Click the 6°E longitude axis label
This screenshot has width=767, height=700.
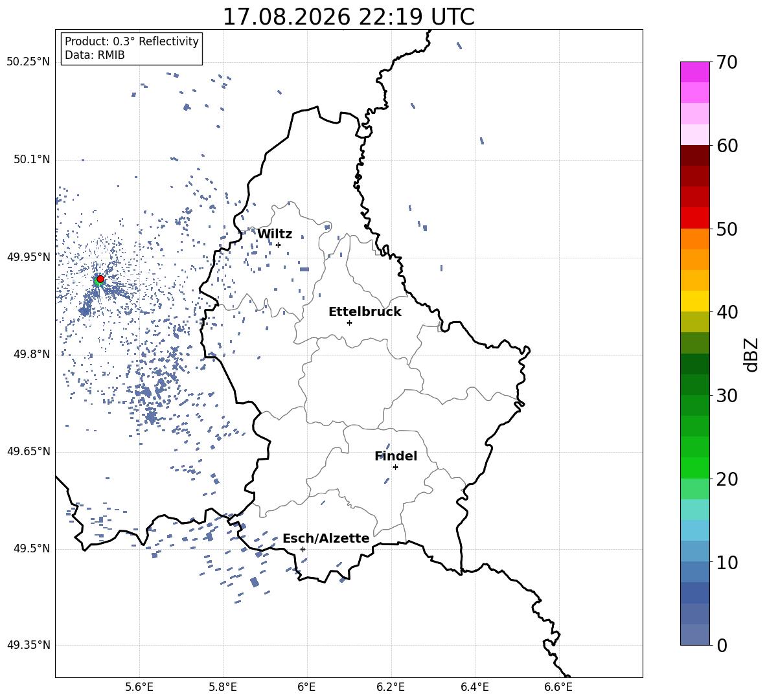pos(306,687)
